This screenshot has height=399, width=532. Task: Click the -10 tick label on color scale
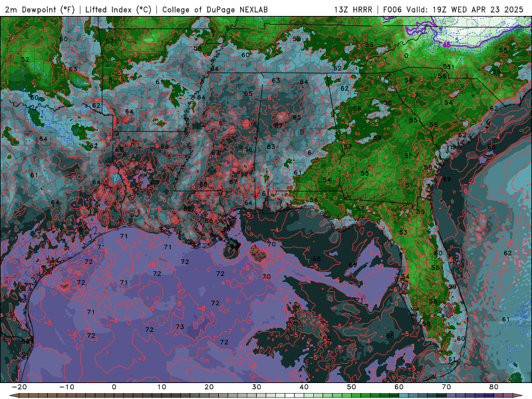click(x=66, y=387)
